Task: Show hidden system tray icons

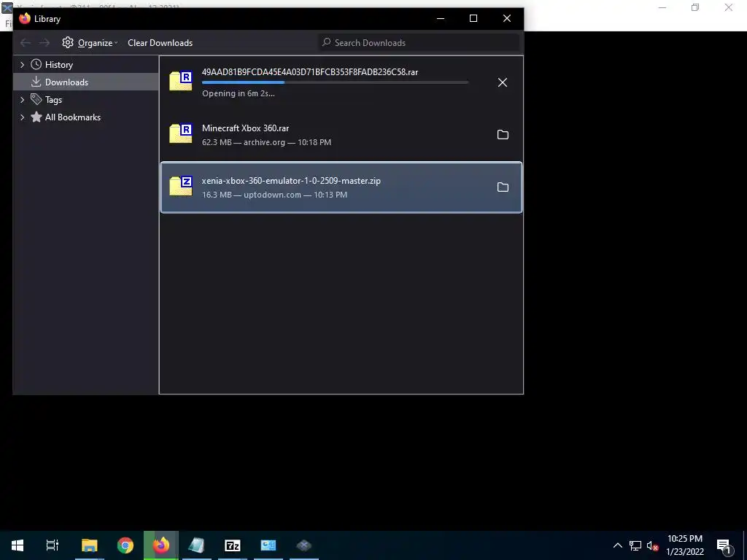Action: [x=617, y=545]
